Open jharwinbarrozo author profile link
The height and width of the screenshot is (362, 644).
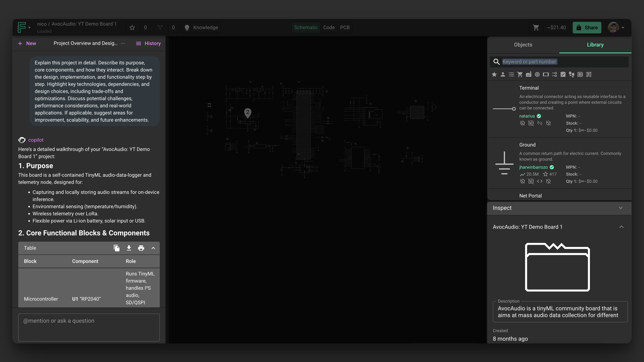[x=533, y=167]
